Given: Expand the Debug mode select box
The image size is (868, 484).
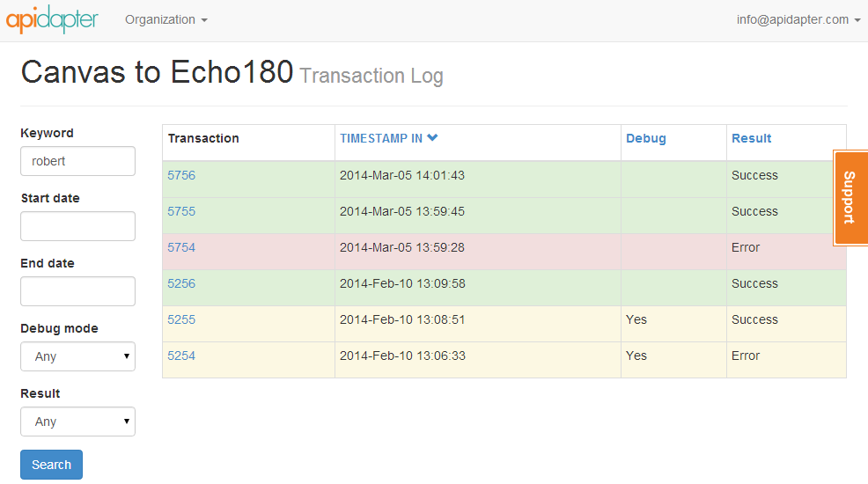Looking at the screenshot, I should coord(78,356).
